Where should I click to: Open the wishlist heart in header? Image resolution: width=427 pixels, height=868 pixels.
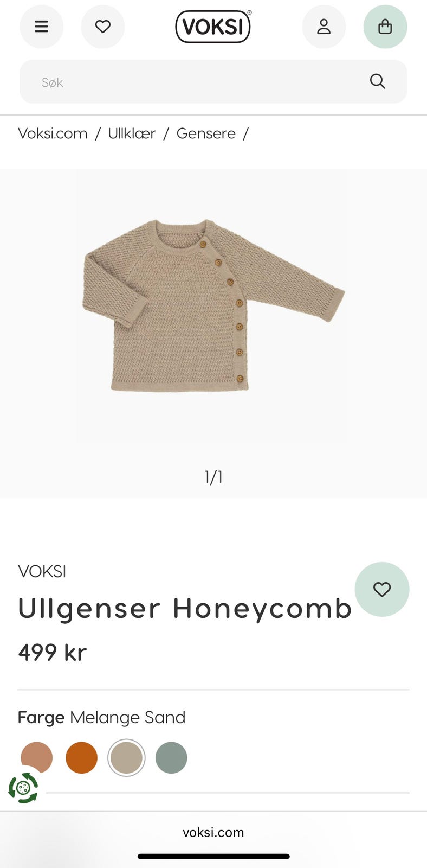coord(103,27)
